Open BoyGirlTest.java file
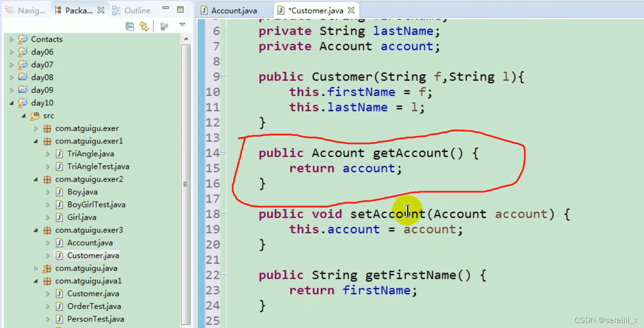The image size is (644, 328). [96, 205]
